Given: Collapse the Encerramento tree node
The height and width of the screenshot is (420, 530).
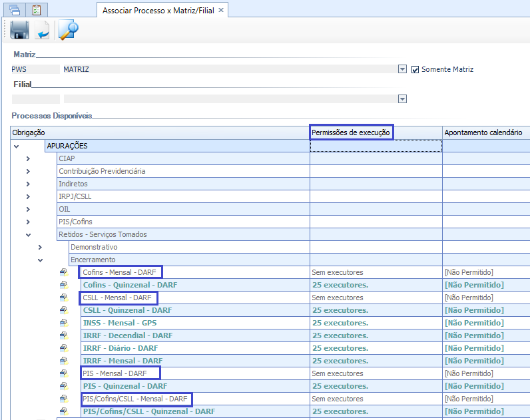Looking at the screenshot, I should click(40, 260).
